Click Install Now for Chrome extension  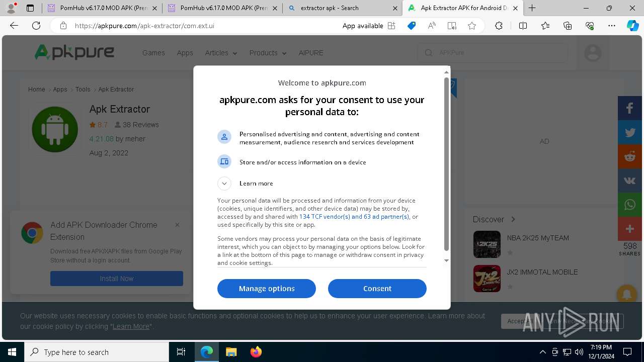tap(117, 279)
